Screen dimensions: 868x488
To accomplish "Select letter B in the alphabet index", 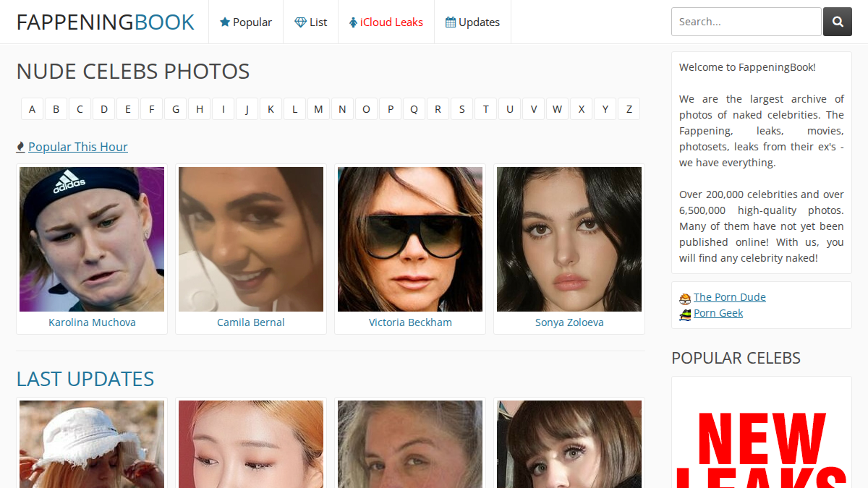I will (56, 109).
